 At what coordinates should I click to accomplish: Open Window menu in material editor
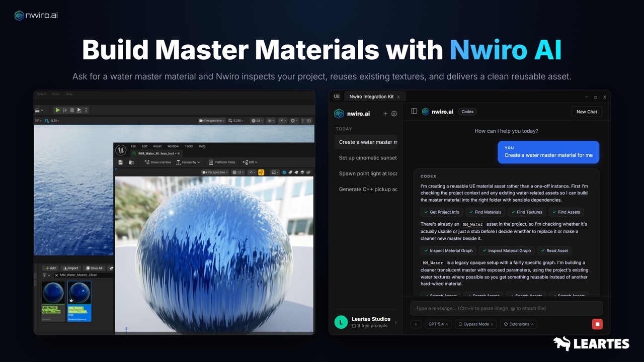173,146
